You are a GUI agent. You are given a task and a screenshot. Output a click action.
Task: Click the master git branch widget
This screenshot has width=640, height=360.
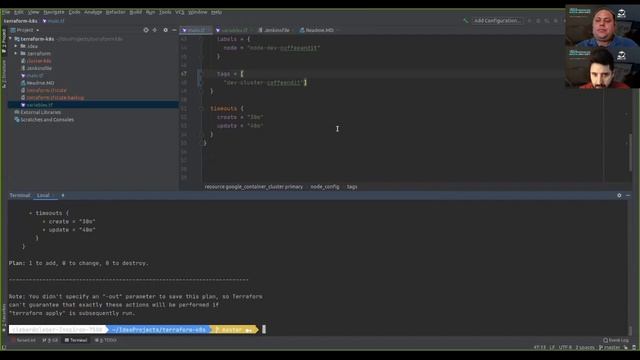tap(609, 347)
